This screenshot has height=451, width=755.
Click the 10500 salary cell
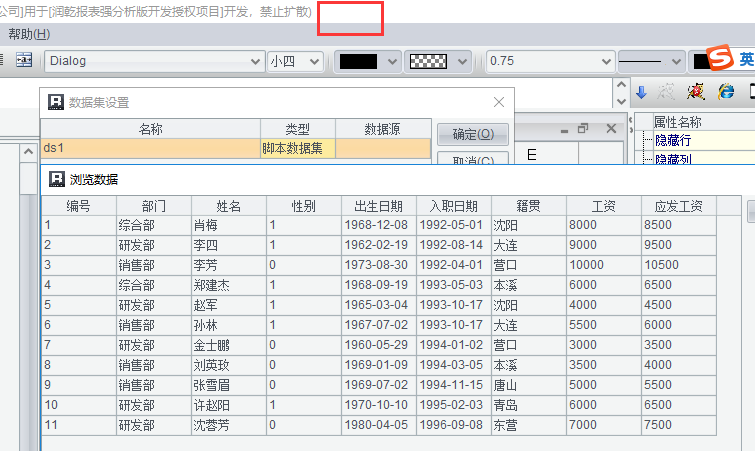679,265
